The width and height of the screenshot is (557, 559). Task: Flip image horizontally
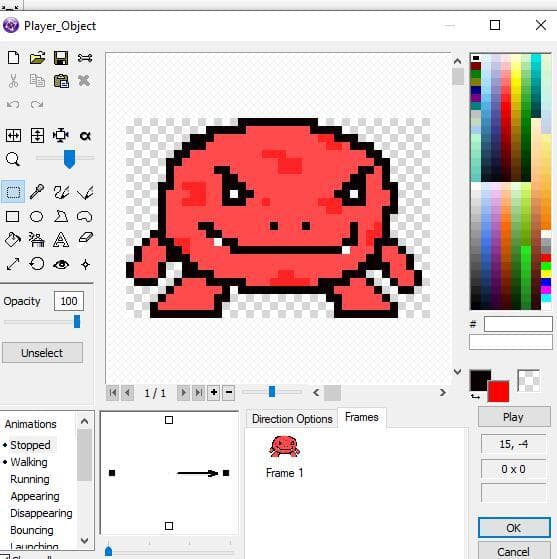coord(13,135)
